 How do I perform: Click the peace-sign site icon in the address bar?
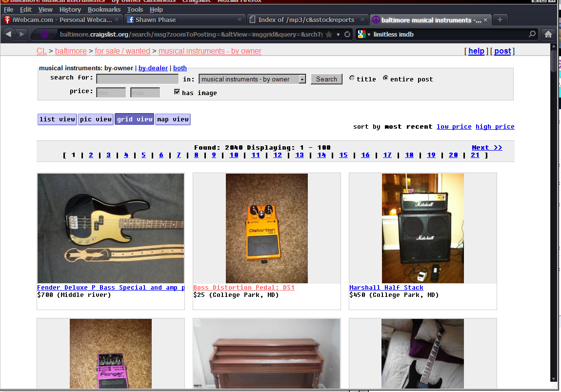click(x=44, y=34)
